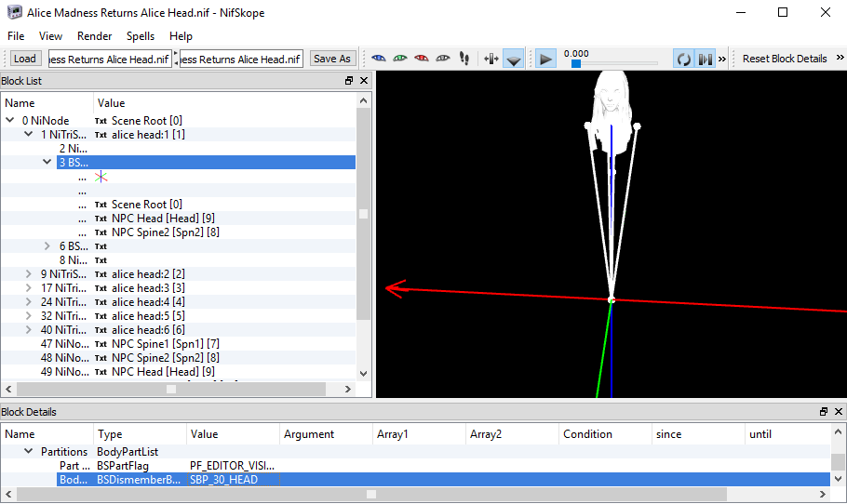847x504 pixels.
Task: Open the Help menu
Action: 181,36
